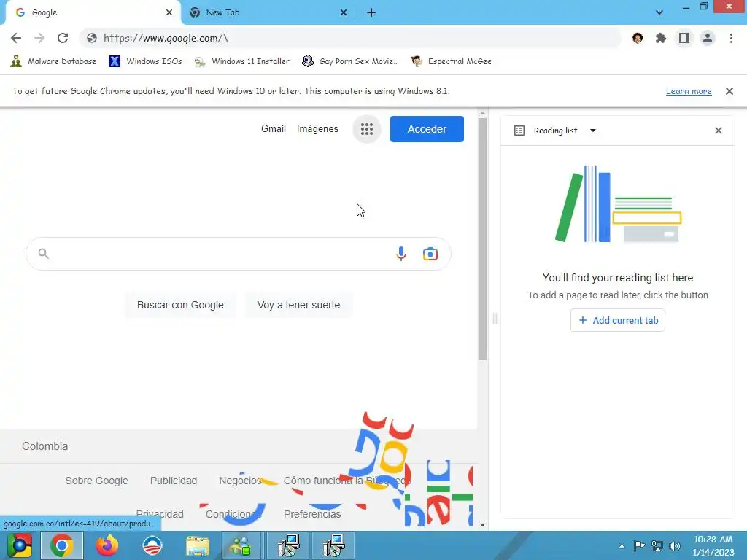Click the taskbar clock and date
Viewport: 747px width, 560px height.
(713, 545)
